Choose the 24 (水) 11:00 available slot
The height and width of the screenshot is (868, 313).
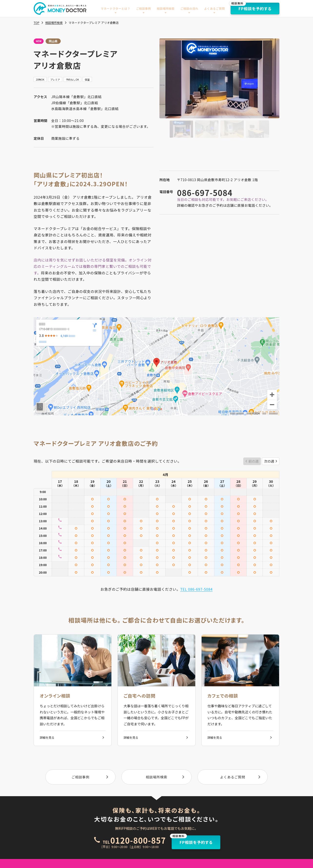173,506
